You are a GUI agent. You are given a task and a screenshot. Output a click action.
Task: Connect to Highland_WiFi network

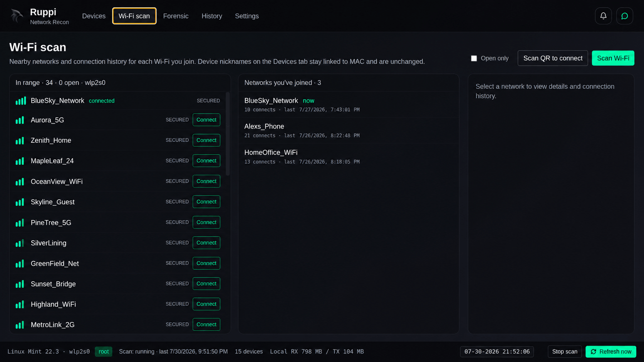206,304
